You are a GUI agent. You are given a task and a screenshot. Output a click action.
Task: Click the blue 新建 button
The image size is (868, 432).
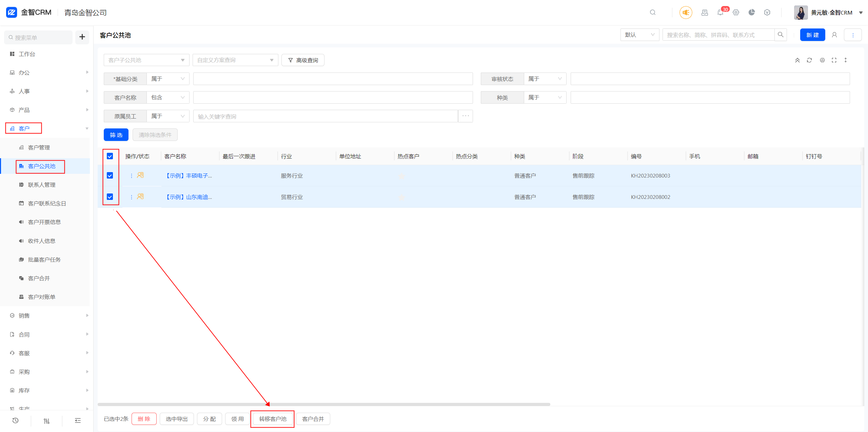click(x=812, y=35)
